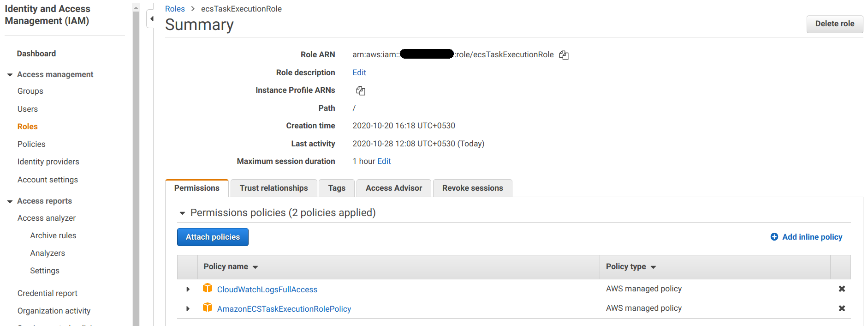Switch to the Trust relationships tab
This screenshot has height=326, width=868.
[x=273, y=188]
